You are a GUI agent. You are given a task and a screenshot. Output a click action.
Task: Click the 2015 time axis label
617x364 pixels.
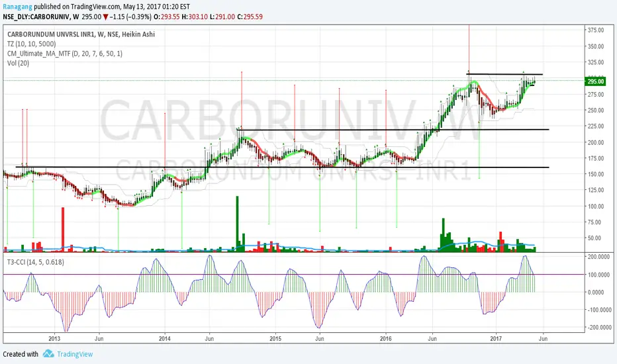tap(275, 338)
